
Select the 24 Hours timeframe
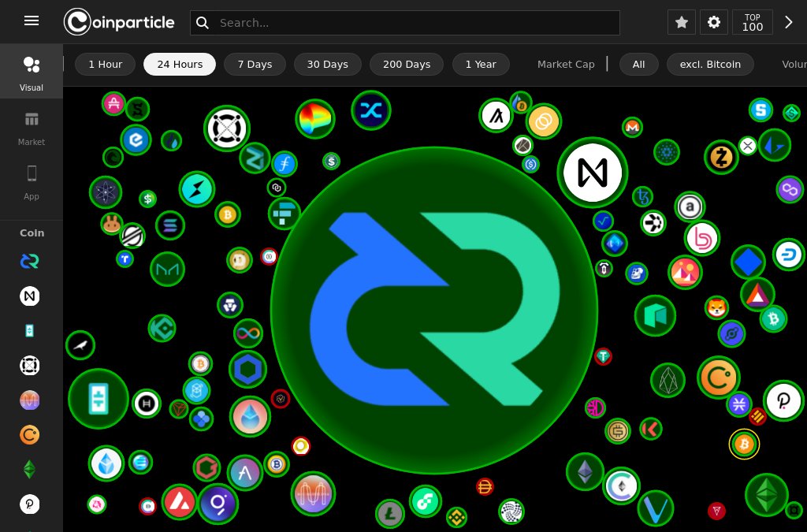(x=180, y=65)
